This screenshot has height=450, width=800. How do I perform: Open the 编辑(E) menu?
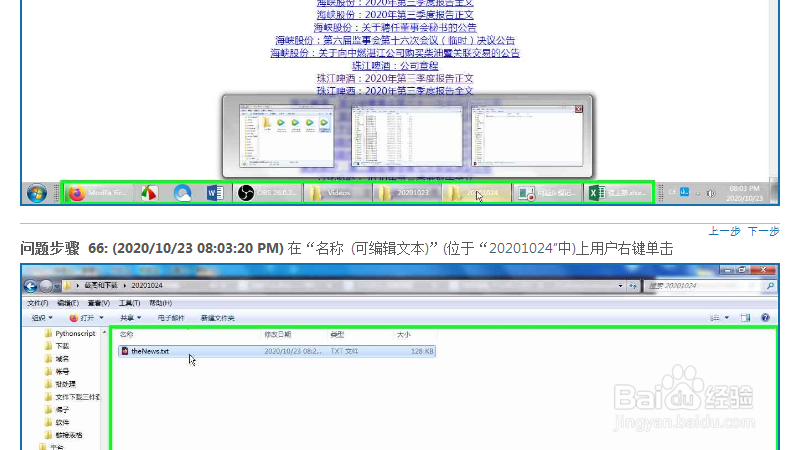point(68,303)
